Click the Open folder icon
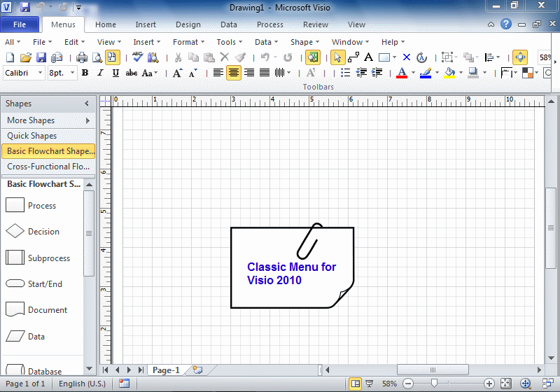This screenshot has height=392, width=560. (26, 57)
